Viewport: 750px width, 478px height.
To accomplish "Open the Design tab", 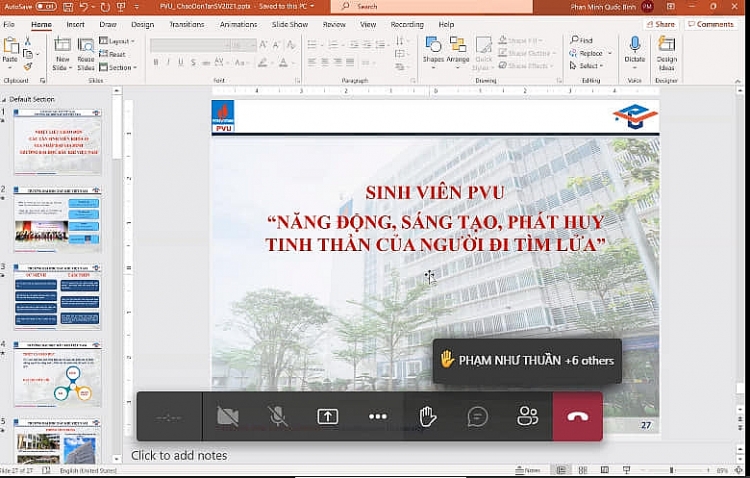I will 143,24.
